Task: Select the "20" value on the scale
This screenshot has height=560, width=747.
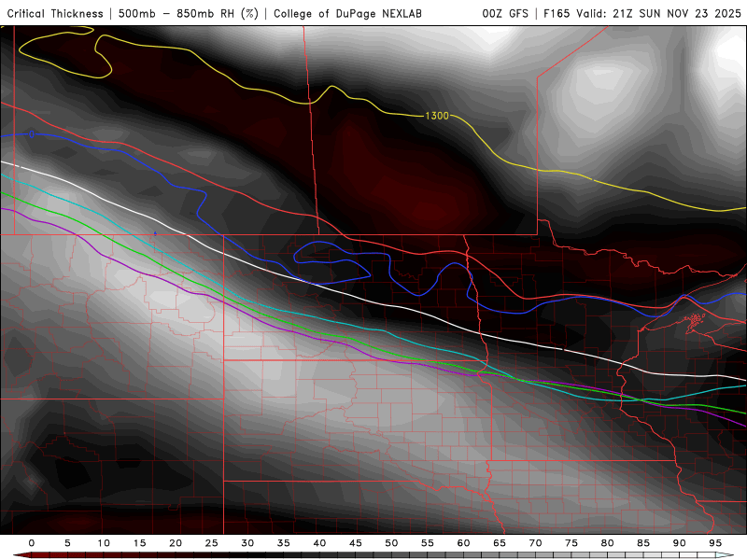Action: tap(176, 543)
